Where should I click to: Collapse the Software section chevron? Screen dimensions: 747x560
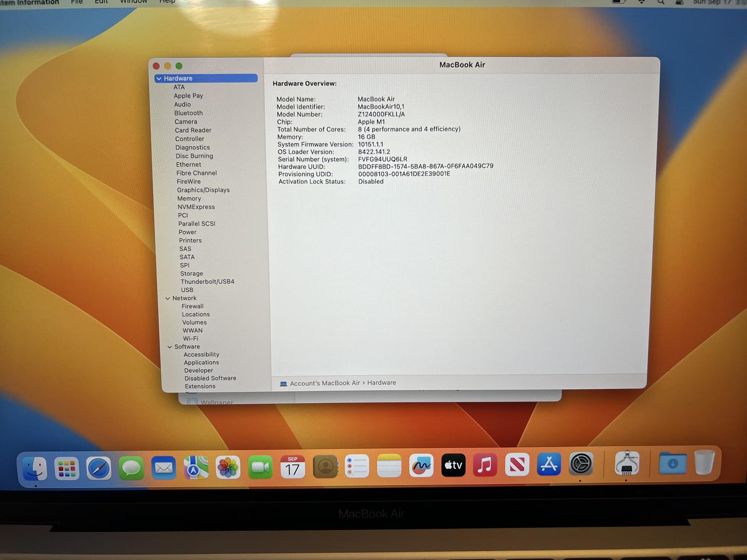(x=170, y=347)
